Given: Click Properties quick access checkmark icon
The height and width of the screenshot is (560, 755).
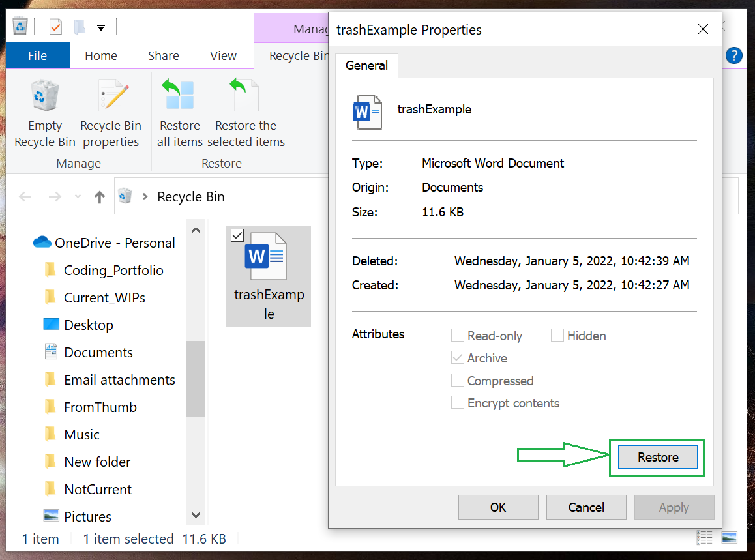Looking at the screenshot, I should click(x=56, y=27).
